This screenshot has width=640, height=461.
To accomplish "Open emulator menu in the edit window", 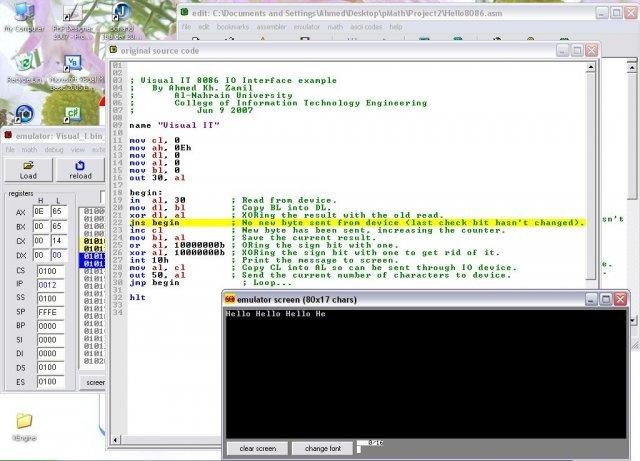I will coord(307,27).
